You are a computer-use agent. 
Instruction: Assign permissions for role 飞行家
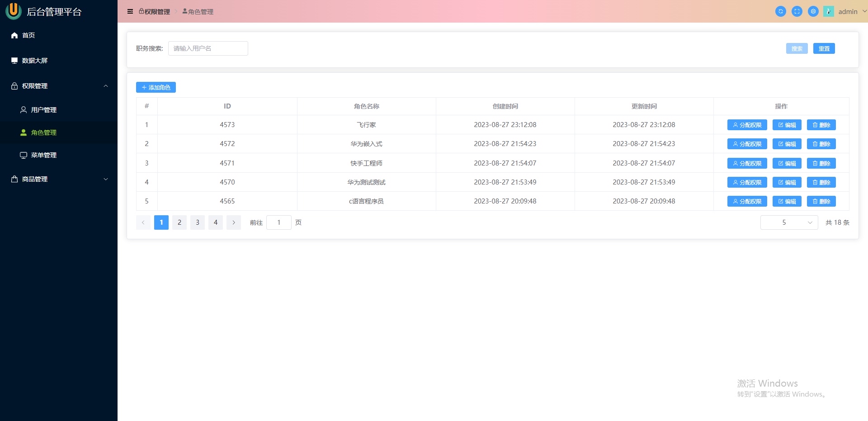click(x=747, y=125)
